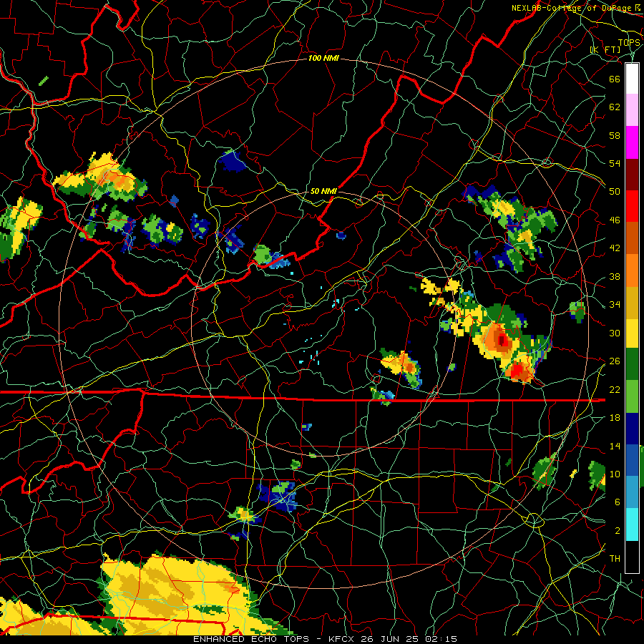
Task: Select the 34 value on the tops scale
Action: click(615, 305)
